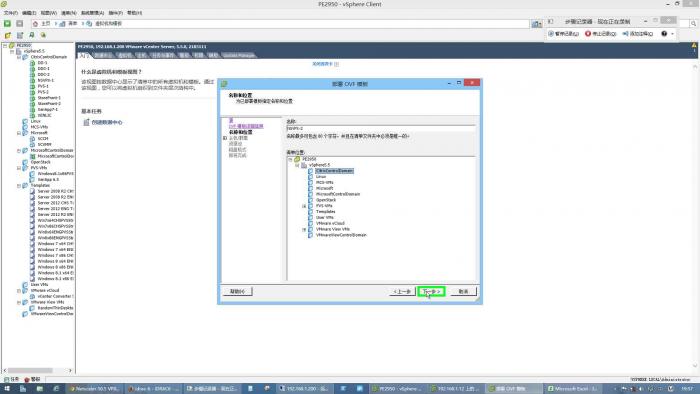
Task: Select MicrosoftControlDomain in the dialog tree
Action: click(x=338, y=194)
